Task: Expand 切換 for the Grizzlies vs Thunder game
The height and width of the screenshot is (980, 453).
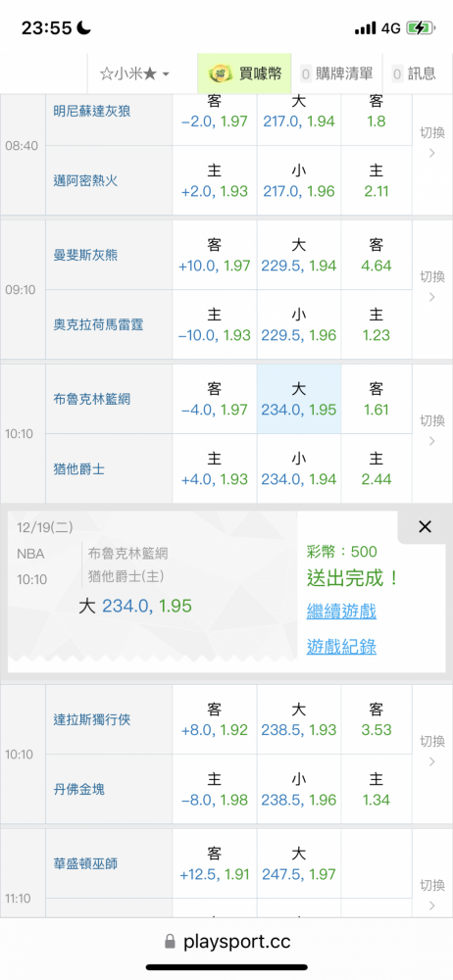Action: click(x=432, y=286)
